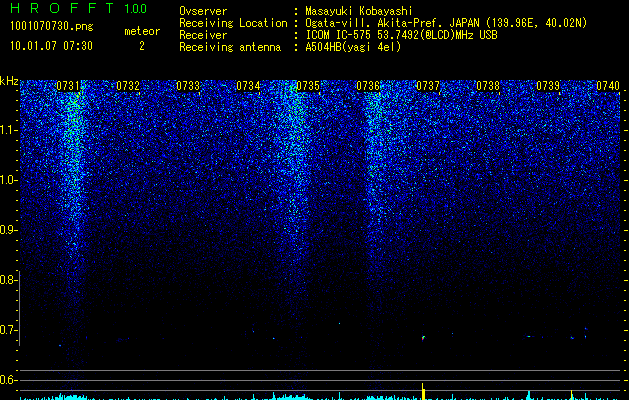
Task: Click the Ogata-vill. Akita-Pref. JAPAN location text
Action: pos(446,23)
